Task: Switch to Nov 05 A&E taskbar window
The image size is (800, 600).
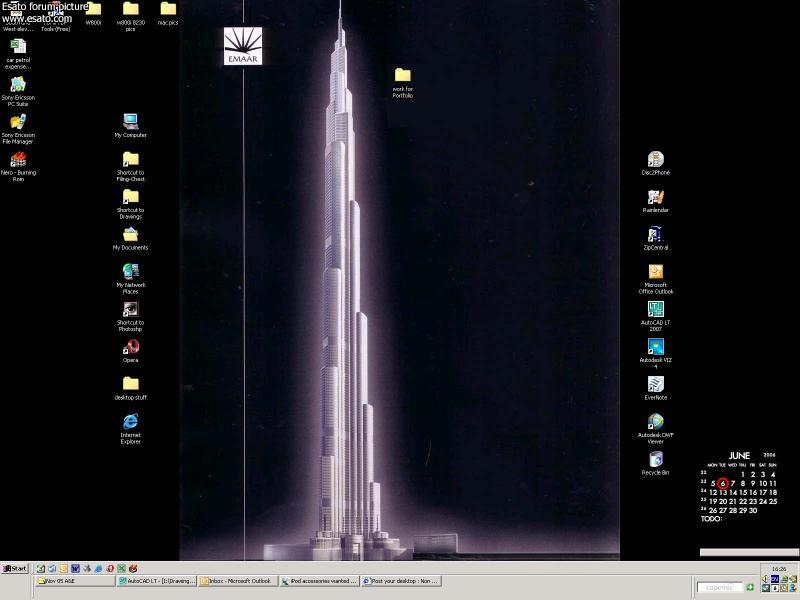Action: 74,581
